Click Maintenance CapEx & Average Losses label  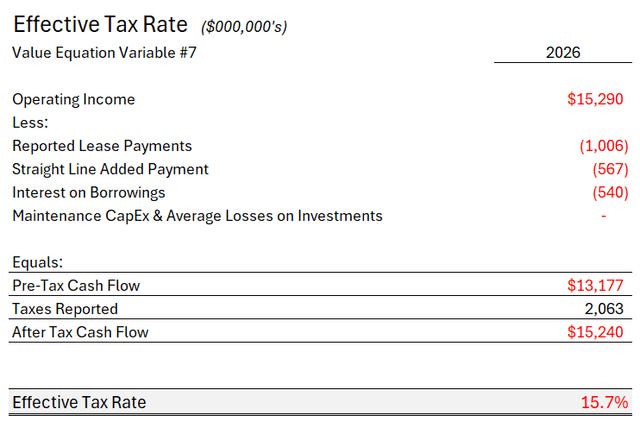point(197,216)
